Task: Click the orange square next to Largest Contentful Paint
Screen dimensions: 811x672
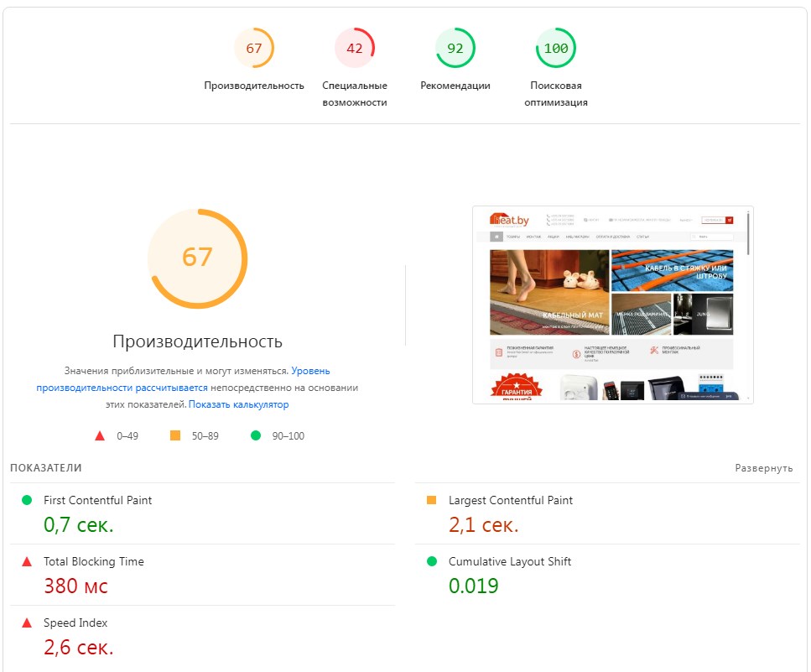Action: click(x=430, y=499)
